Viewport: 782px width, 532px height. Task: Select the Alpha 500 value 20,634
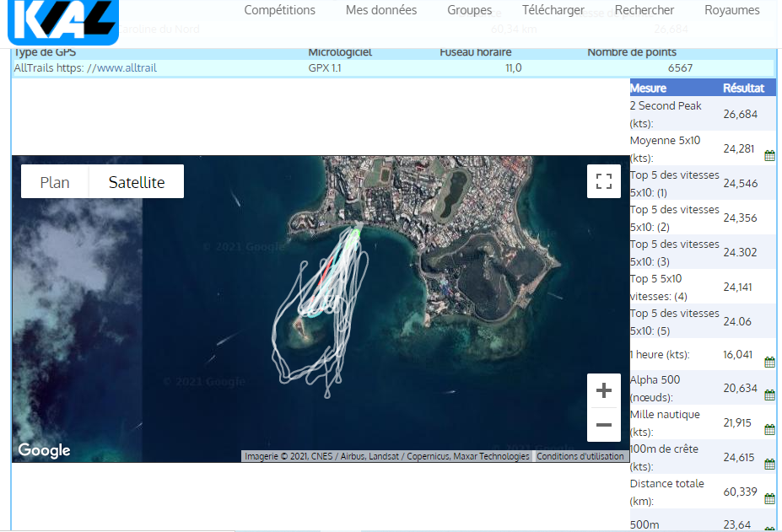[x=740, y=388]
